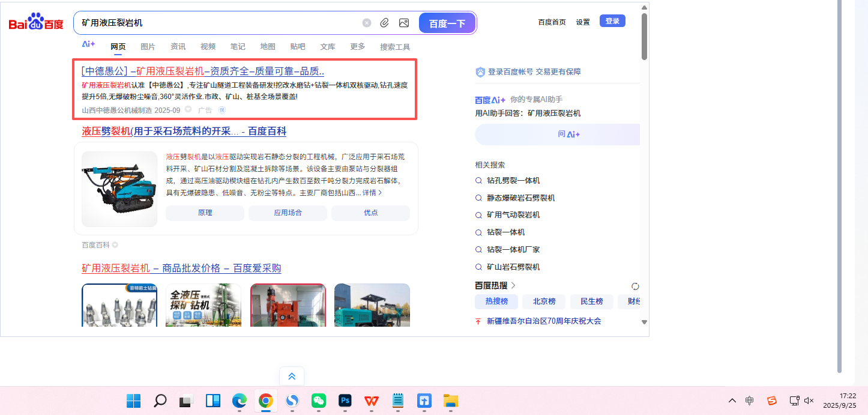Click inside the Baidu search input

(x=216, y=23)
